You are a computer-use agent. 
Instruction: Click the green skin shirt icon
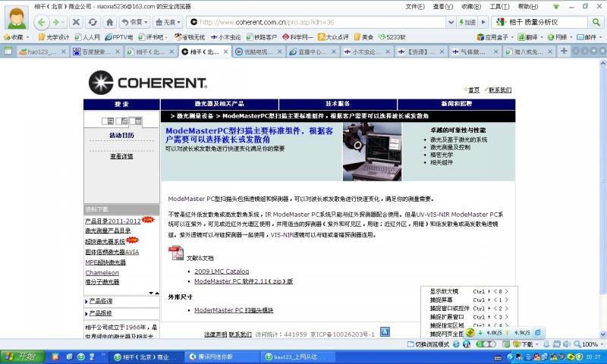[556, 7]
